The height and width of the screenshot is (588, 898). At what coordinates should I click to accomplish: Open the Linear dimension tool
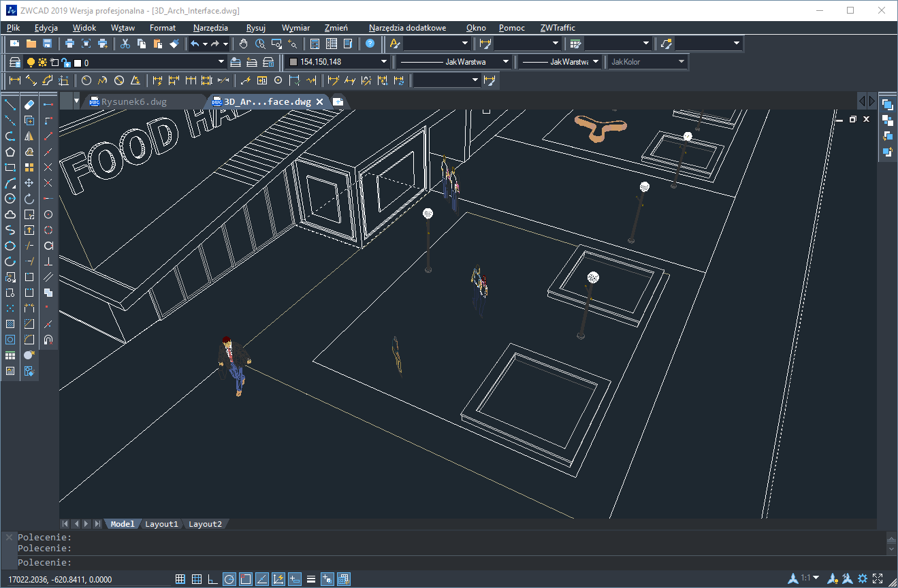pyautogui.click(x=15, y=80)
